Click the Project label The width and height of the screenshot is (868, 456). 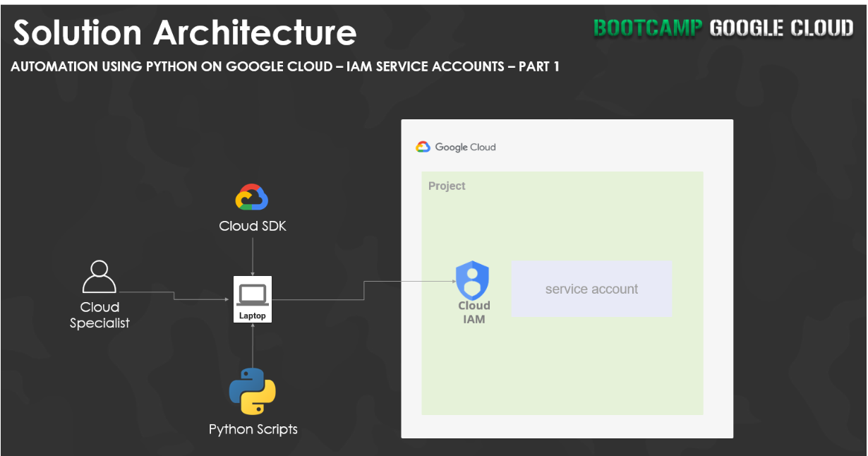447,186
